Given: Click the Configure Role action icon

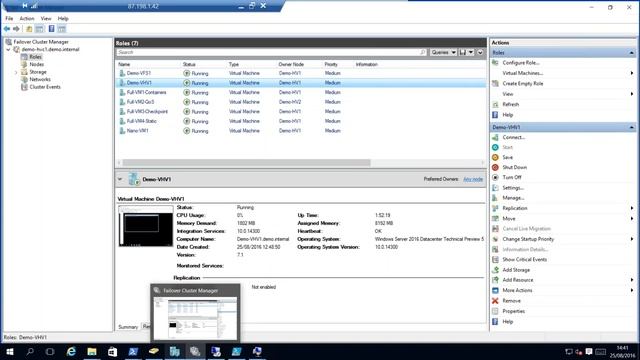Looking at the screenshot, I should pyautogui.click(x=495, y=63).
